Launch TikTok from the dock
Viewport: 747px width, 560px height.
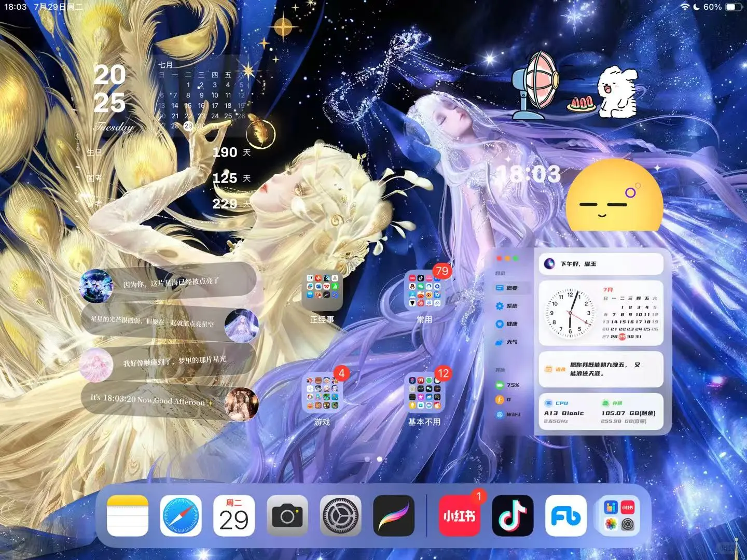513,515
